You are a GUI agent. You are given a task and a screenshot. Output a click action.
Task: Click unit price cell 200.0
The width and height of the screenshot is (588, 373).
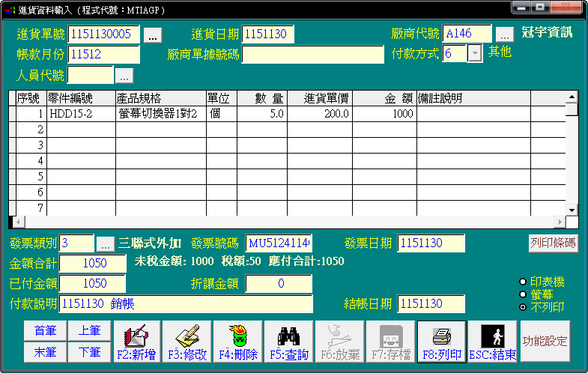320,114
